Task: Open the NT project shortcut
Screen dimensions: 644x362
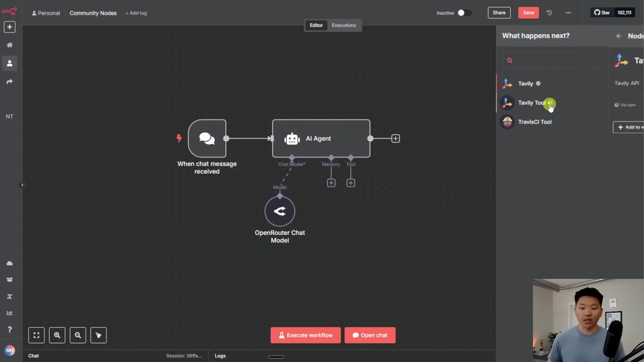Action: (x=10, y=116)
